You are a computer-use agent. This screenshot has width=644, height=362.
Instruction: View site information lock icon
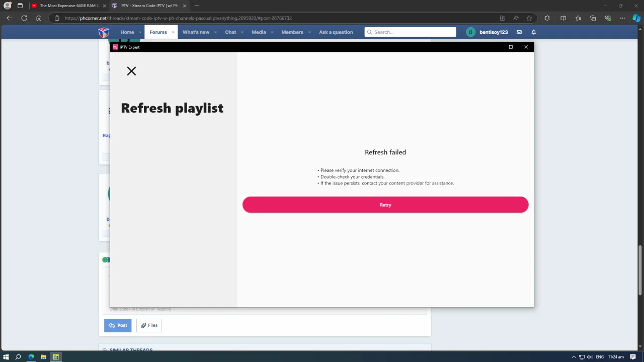tap(57, 18)
